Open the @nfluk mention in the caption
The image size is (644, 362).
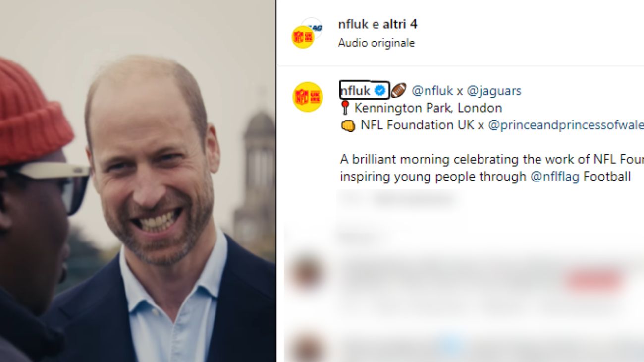point(432,91)
